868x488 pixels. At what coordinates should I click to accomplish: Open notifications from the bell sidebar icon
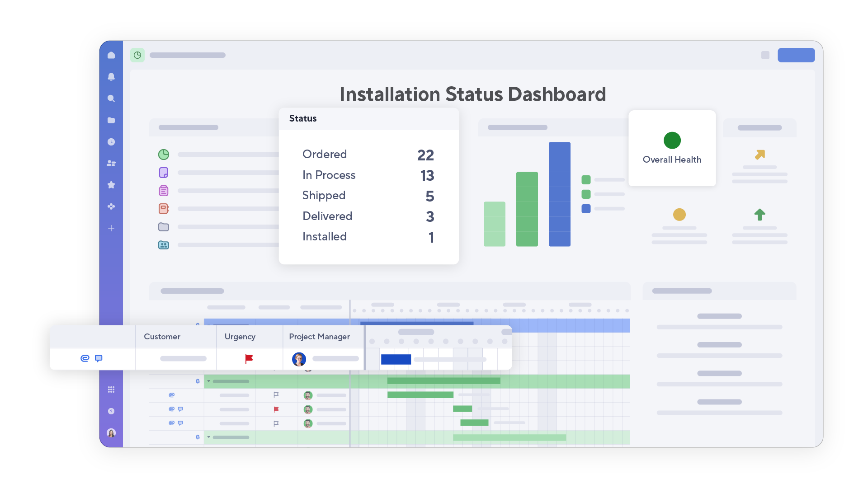pyautogui.click(x=111, y=77)
